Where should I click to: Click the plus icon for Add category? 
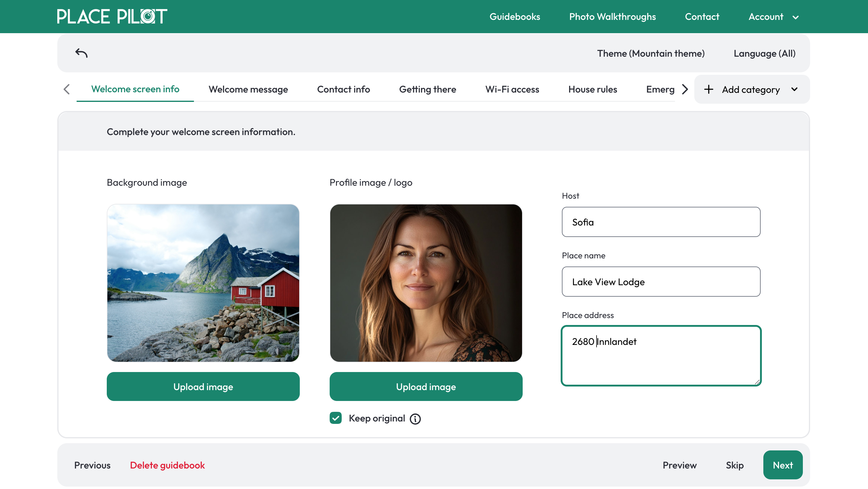pos(709,89)
